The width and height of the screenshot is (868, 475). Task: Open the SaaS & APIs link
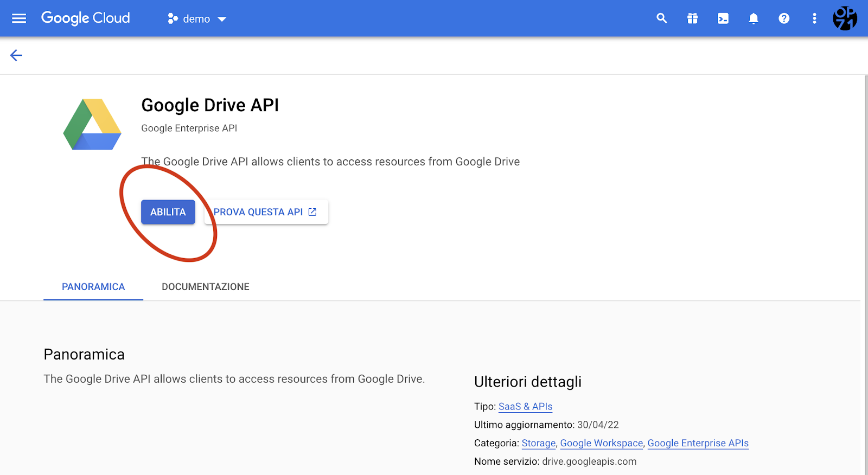tap(525, 407)
